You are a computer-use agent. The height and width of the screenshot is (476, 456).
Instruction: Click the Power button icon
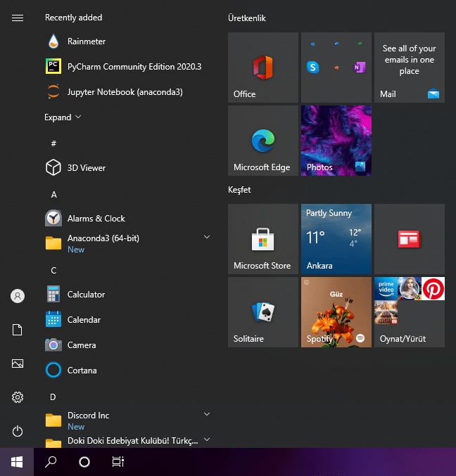click(18, 431)
